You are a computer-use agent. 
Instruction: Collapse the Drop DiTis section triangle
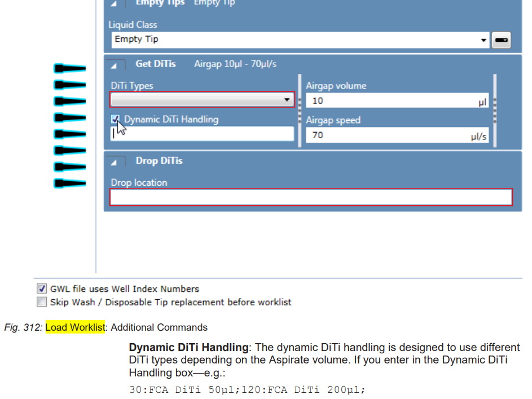(114, 162)
